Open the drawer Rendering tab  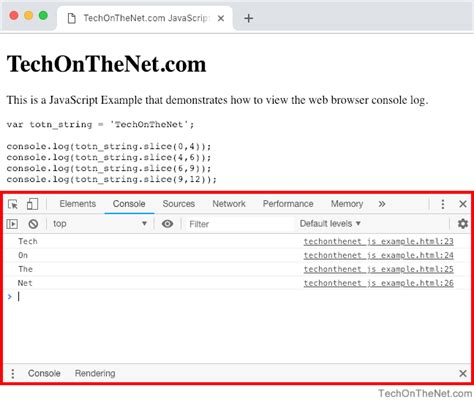[95, 373]
